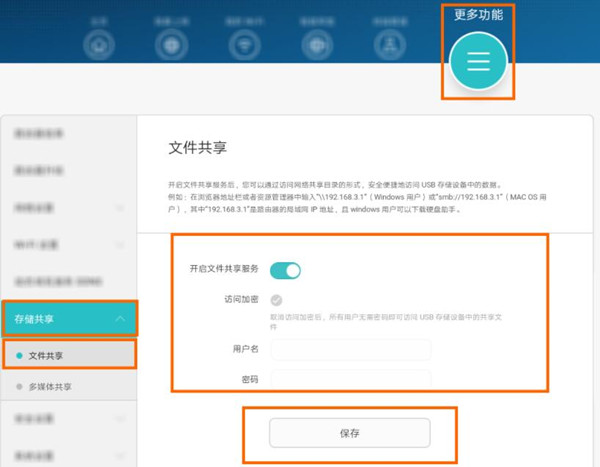
Task: Click the blurred home icon in top bar
Action: 99,45
